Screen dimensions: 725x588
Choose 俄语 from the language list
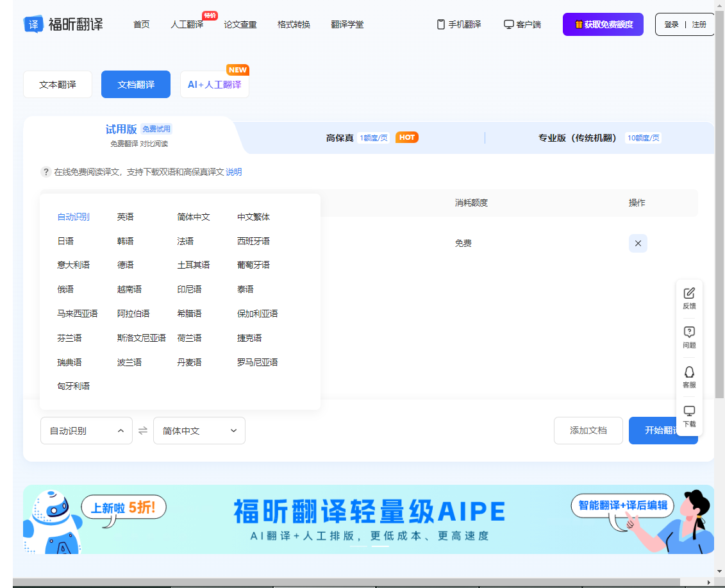(x=65, y=290)
